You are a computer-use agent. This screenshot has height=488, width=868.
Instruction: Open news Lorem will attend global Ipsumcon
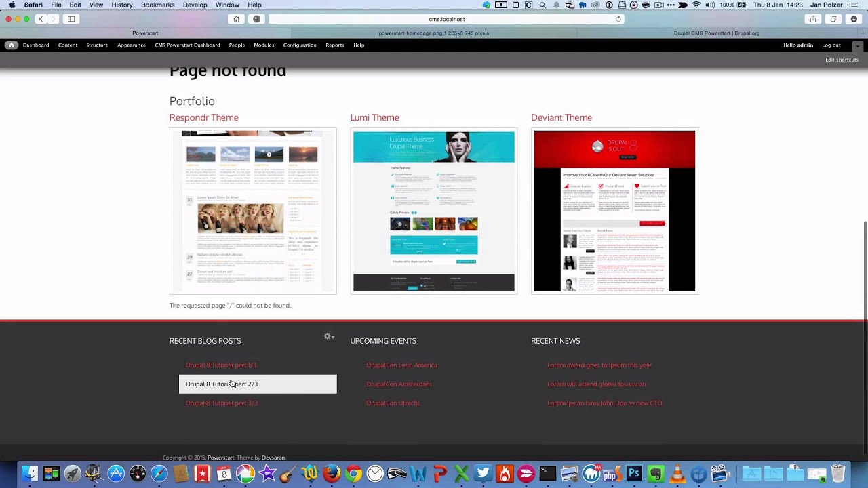click(x=597, y=384)
